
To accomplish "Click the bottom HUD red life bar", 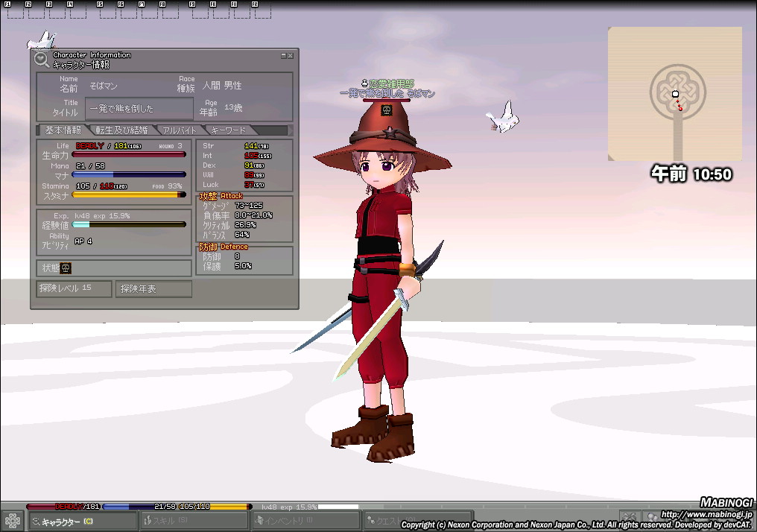I will click(x=63, y=507).
